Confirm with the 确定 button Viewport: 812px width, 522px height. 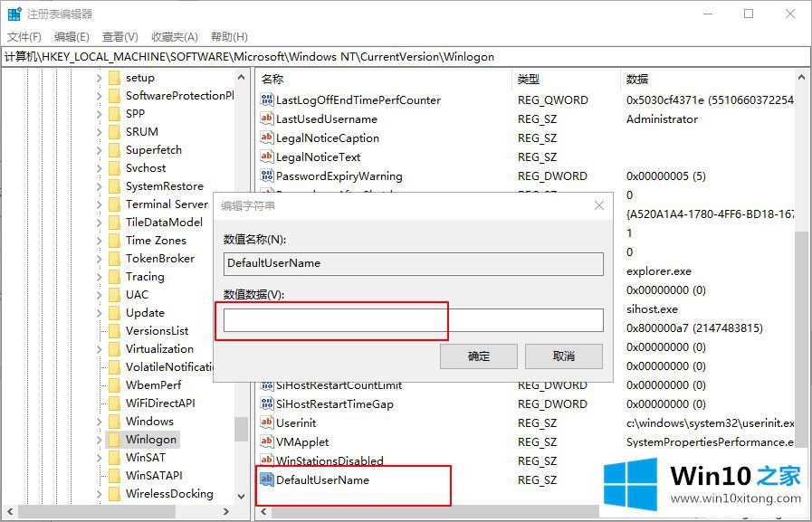pyautogui.click(x=479, y=356)
